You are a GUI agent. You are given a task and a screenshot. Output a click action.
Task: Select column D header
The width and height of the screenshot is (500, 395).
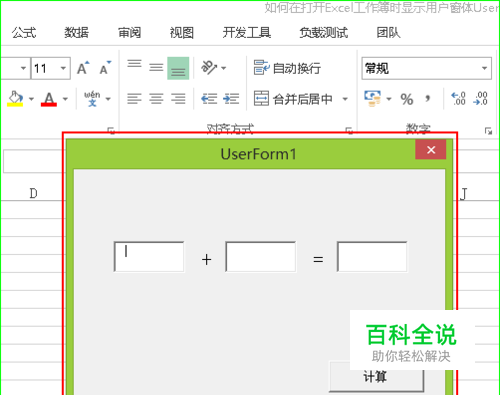[x=33, y=193]
